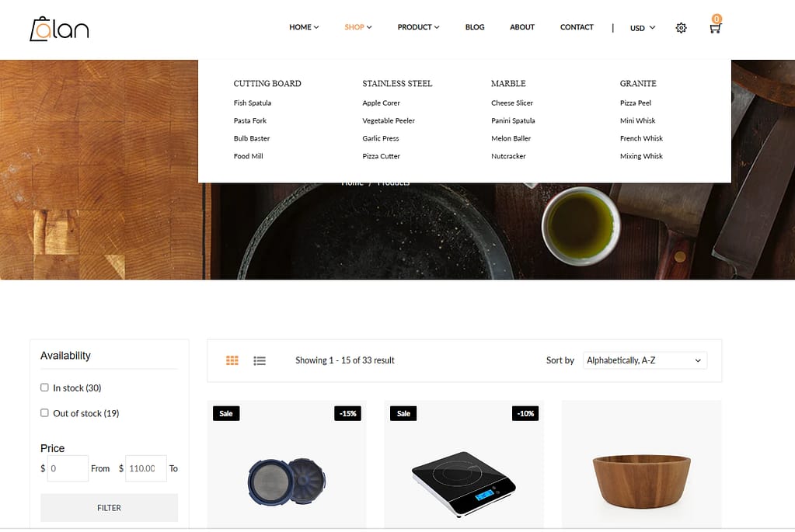795x532 pixels.
Task: Open the French Whisk link
Action: [x=641, y=138]
